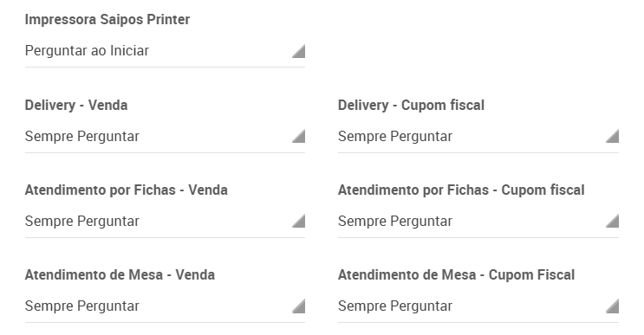This screenshot has width=644, height=335.
Task: Click 'Sempre Perguntar' under Delivery - Venda
Action: click(82, 137)
